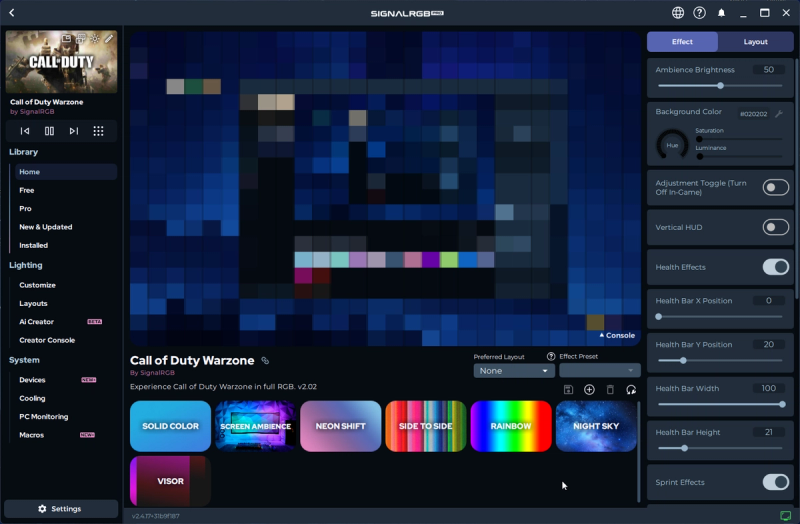The image size is (800, 524).
Task: Click Ambience Brightness slider
Action: 720,86
